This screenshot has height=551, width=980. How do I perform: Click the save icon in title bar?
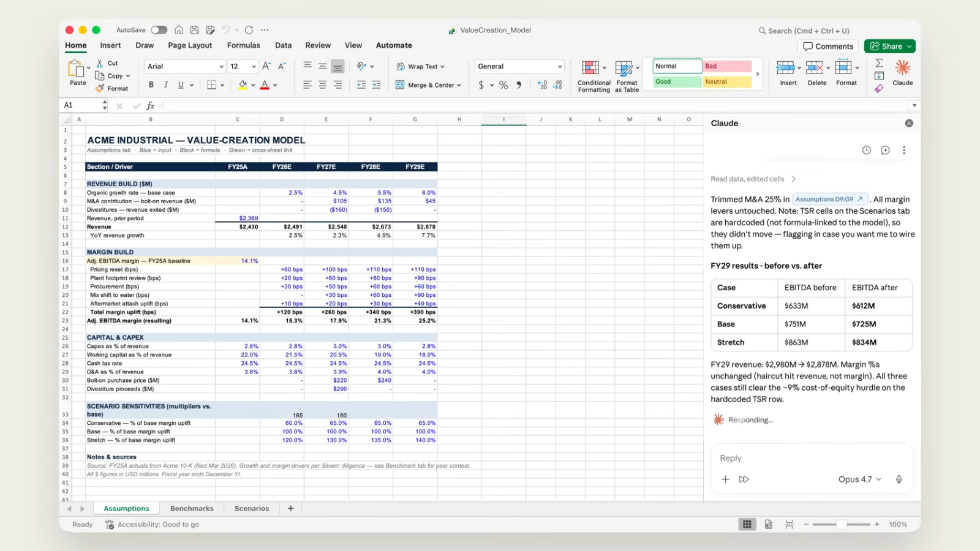pos(194,30)
